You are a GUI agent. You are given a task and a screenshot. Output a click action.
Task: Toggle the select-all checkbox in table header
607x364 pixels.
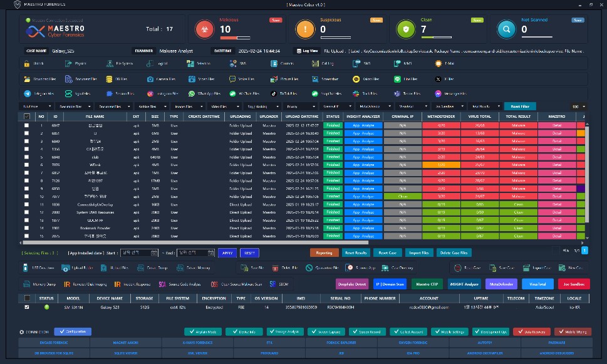click(x=26, y=117)
